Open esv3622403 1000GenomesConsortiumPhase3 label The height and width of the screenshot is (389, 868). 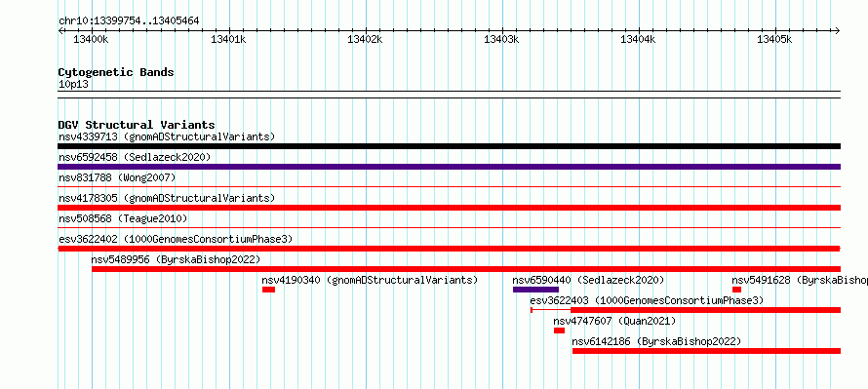(x=647, y=300)
